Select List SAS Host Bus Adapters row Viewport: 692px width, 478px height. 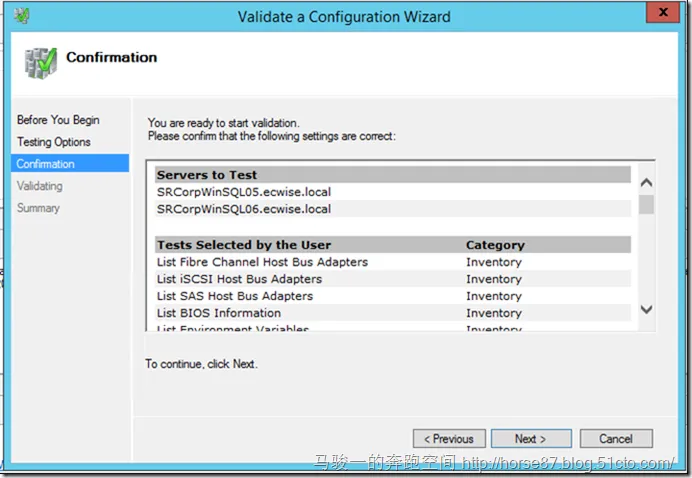393,296
